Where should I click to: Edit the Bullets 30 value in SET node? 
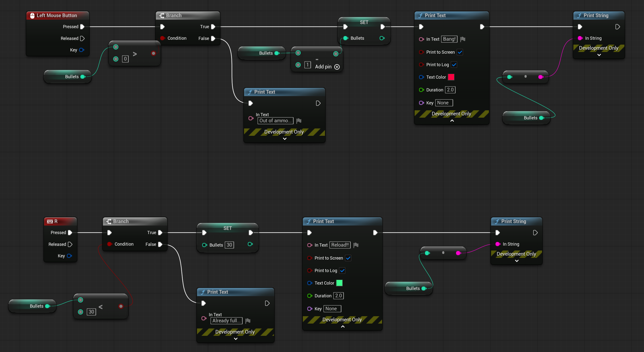(x=229, y=245)
